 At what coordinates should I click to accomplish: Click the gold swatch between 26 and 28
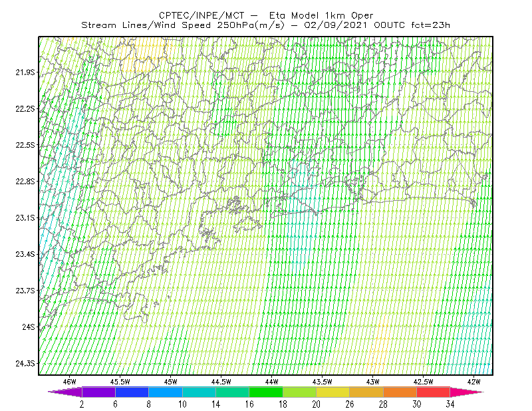pos(366,392)
